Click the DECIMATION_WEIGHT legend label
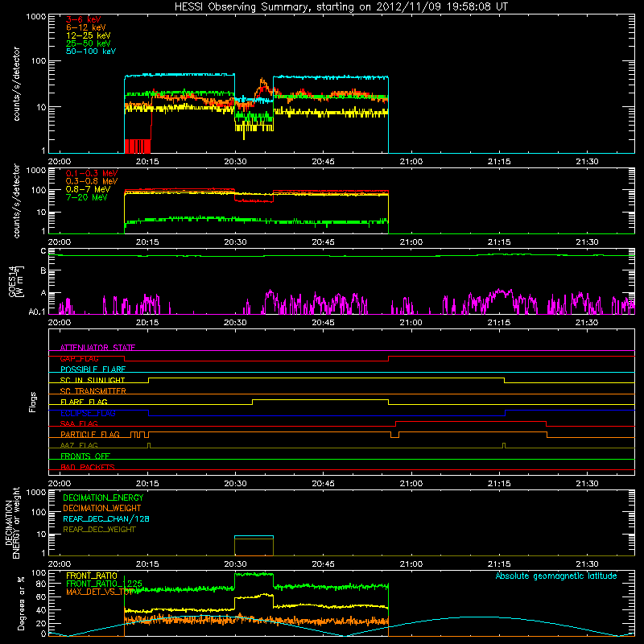The image size is (644, 644). tap(102, 508)
